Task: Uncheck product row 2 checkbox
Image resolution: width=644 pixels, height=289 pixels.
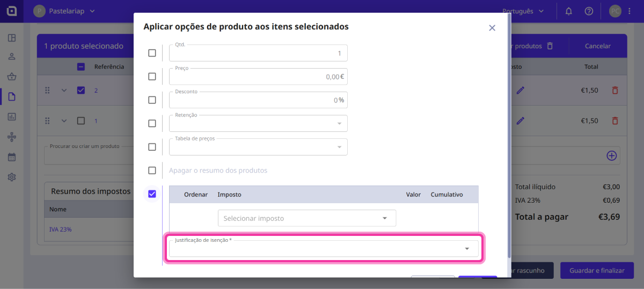Action: tap(81, 90)
